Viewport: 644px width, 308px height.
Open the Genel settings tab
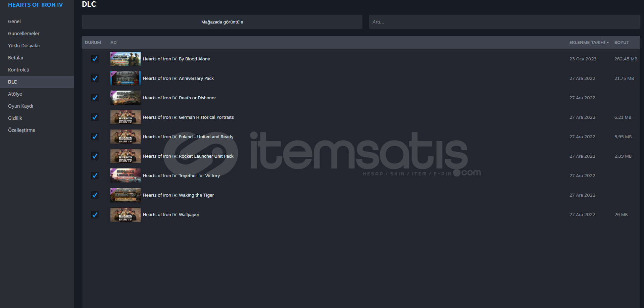37,21
